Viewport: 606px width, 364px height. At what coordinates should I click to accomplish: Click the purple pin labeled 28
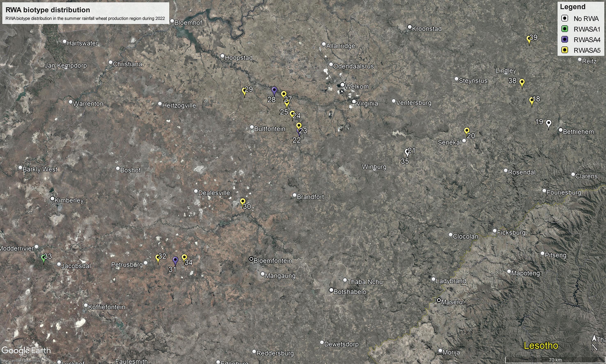(x=274, y=90)
